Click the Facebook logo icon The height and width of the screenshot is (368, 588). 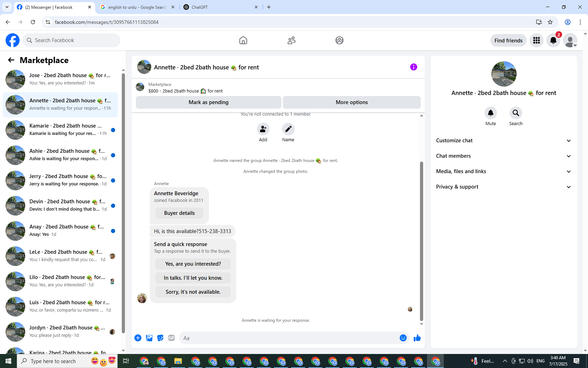coord(13,40)
